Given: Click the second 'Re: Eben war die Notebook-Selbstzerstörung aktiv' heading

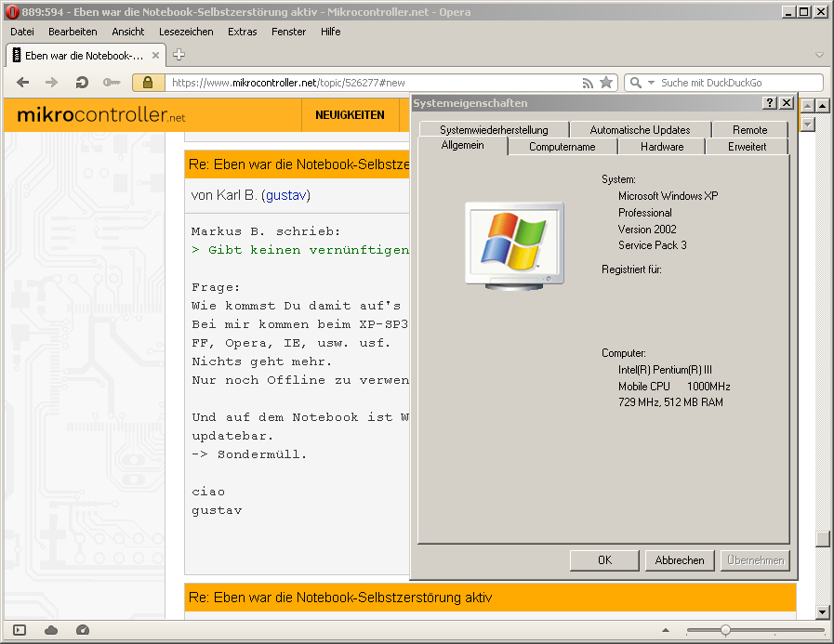Looking at the screenshot, I should coord(340,598).
